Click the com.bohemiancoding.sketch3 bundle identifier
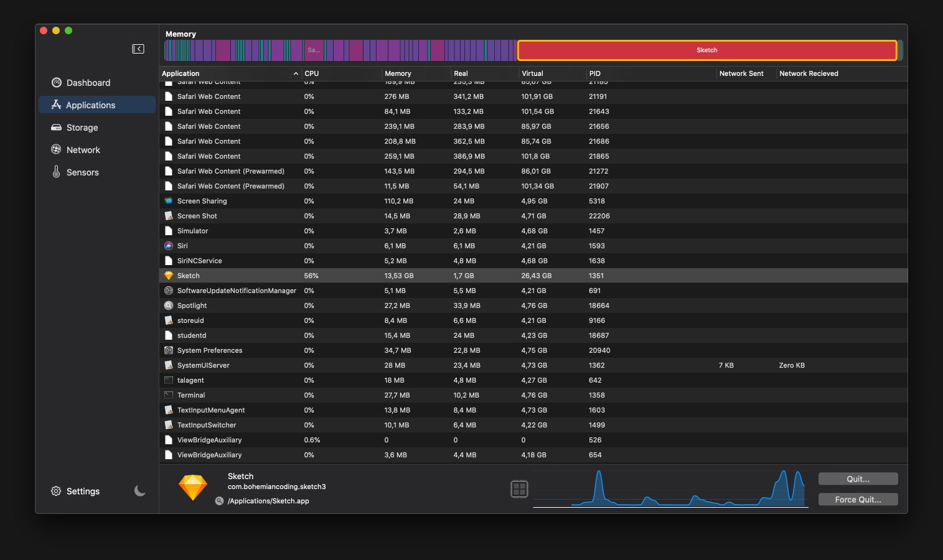This screenshot has width=943, height=560. [276, 487]
